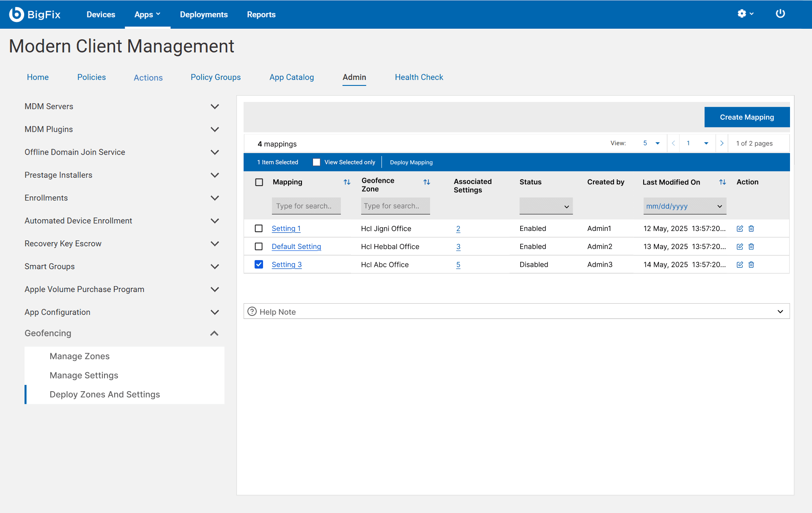Open the page number dropdown
Viewport: 812px width, 513px height.
pos(697,143)
